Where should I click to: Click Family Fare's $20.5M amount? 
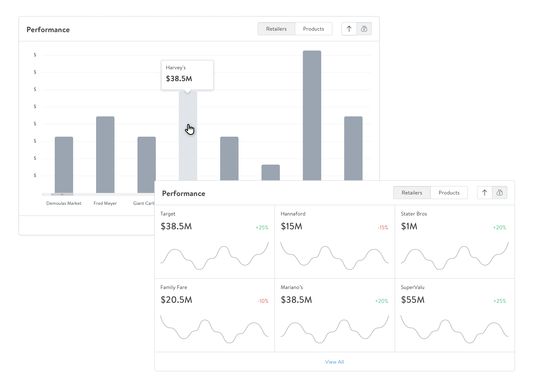click(x=176, y=300)
